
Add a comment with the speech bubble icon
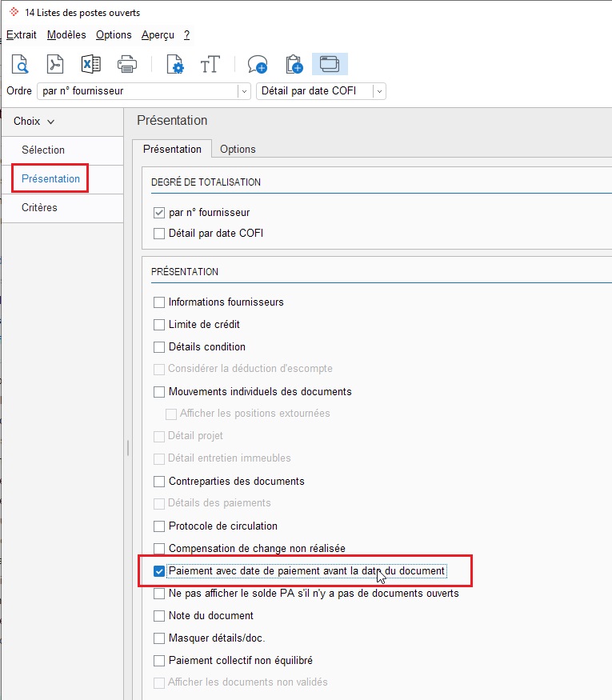258,64
